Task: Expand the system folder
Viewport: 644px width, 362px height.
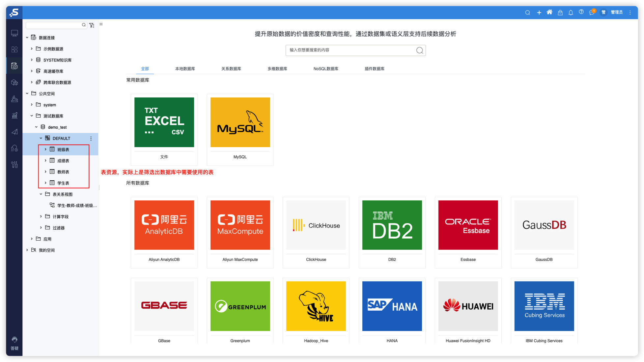Action: (x=32, y=105)
